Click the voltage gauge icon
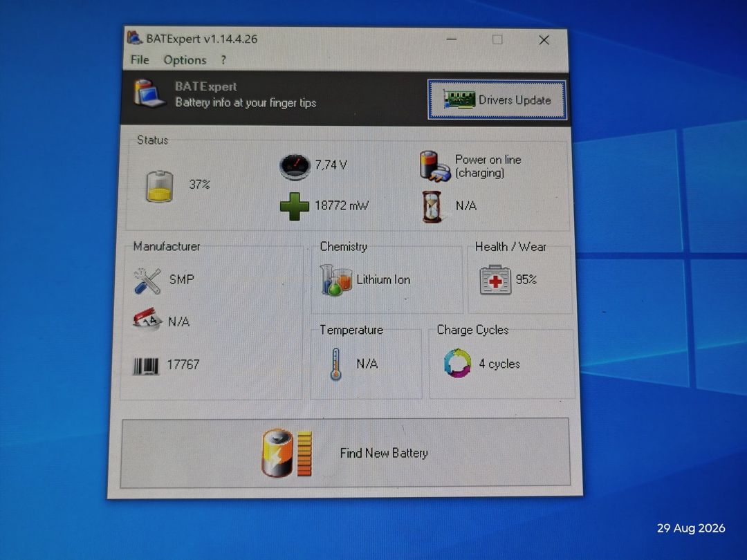This screenshot has height=560, width=747. (x=295, y=167)
